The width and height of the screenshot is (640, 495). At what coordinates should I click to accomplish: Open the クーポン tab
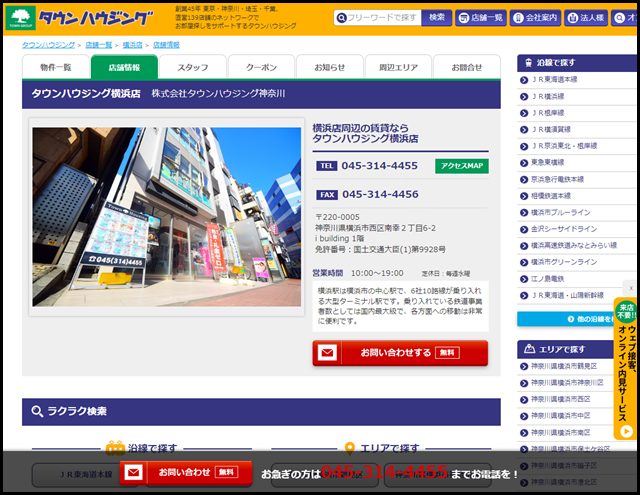(x=261, y=67)
